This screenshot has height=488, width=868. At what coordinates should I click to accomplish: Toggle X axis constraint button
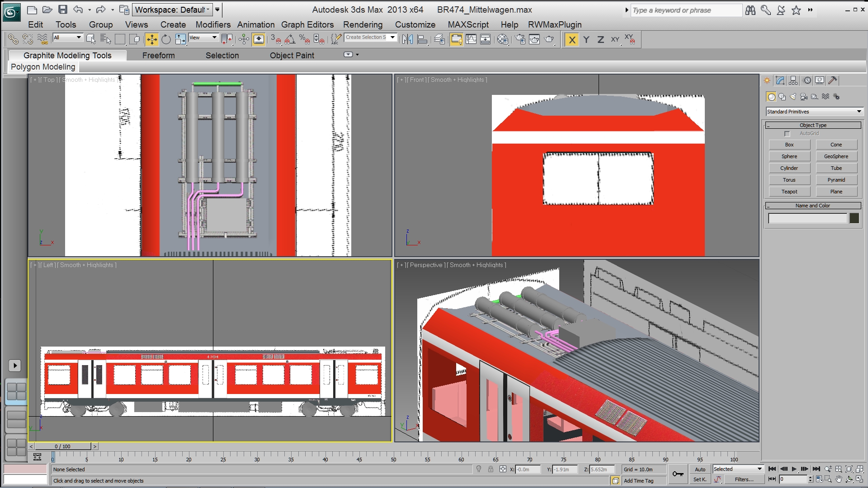pyautogui.click(x=572, y=40)
